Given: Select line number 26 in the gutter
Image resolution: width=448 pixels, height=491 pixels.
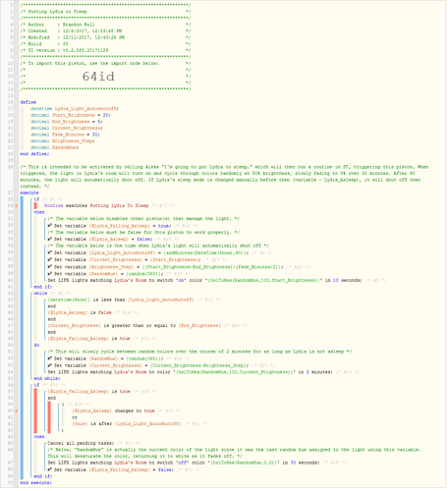Looking at the screenshot, I should coord(10,167).
